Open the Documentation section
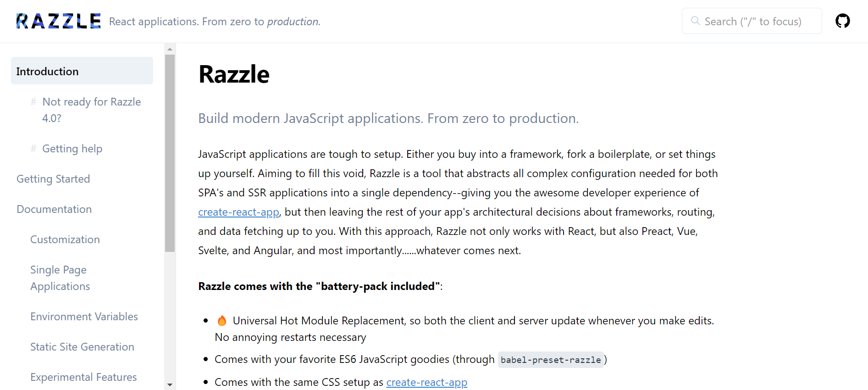This screenshot has height=390, width=868. pyautogui.click(x=54, y=209)
